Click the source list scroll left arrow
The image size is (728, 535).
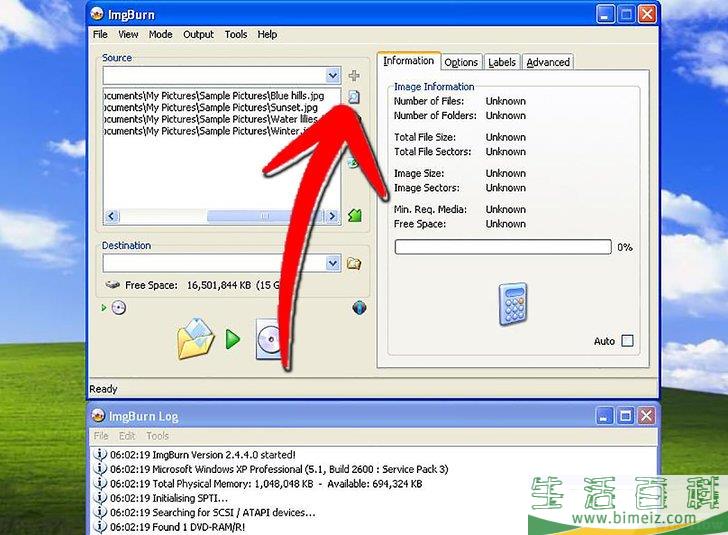[x=111, y=216]
